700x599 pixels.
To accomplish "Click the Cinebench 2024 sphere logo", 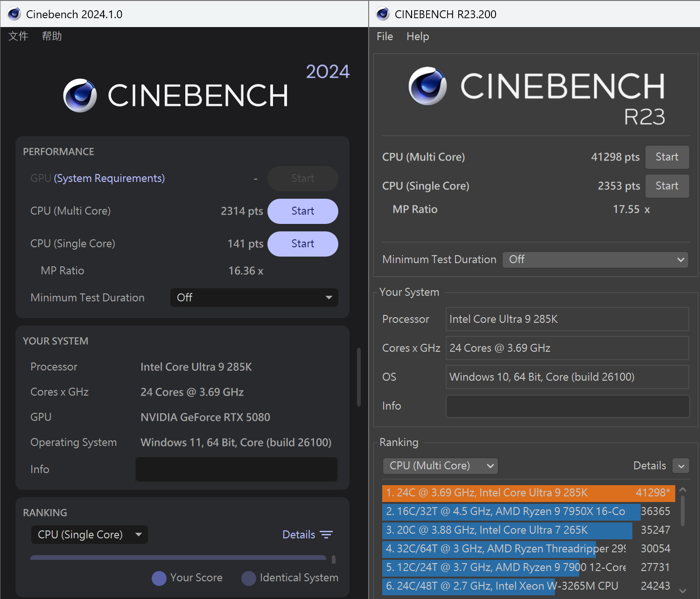I will pyautogui.click(x=80, y=96).
